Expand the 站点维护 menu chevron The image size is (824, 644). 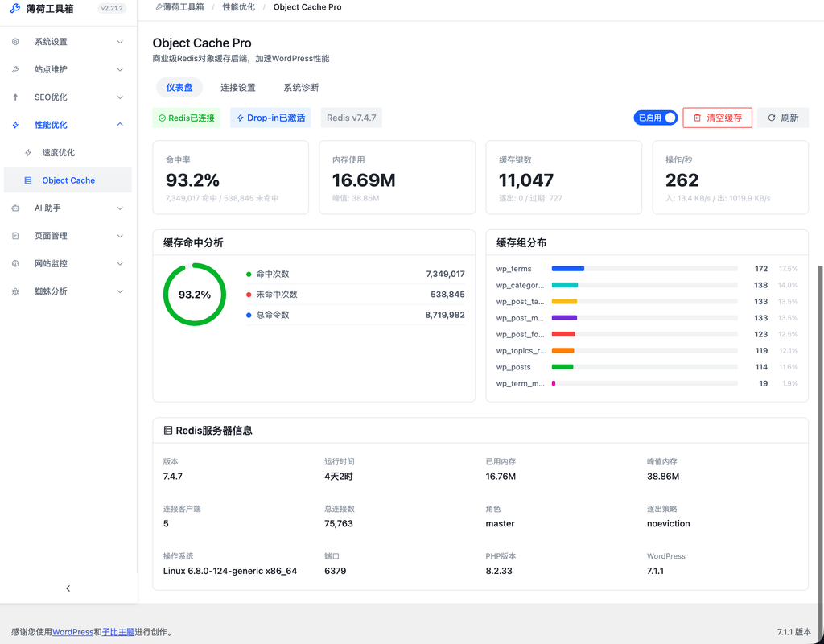[120, 69]
